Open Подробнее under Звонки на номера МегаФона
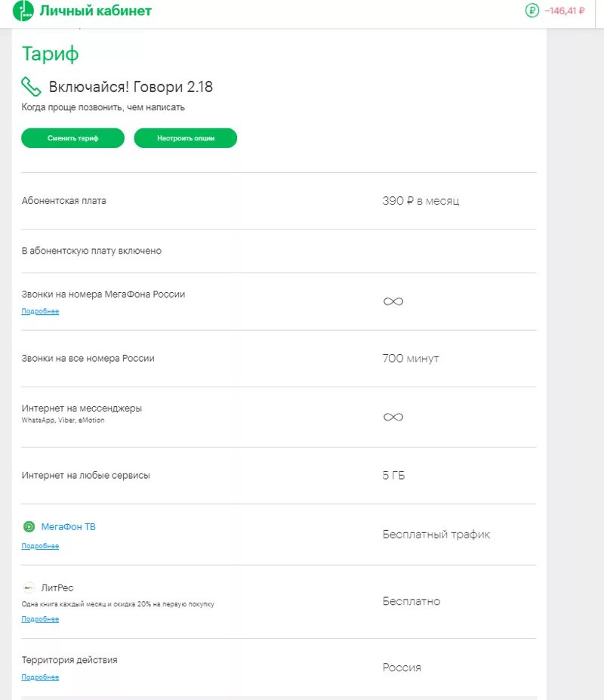604x700 pixels. click(40, 311)
